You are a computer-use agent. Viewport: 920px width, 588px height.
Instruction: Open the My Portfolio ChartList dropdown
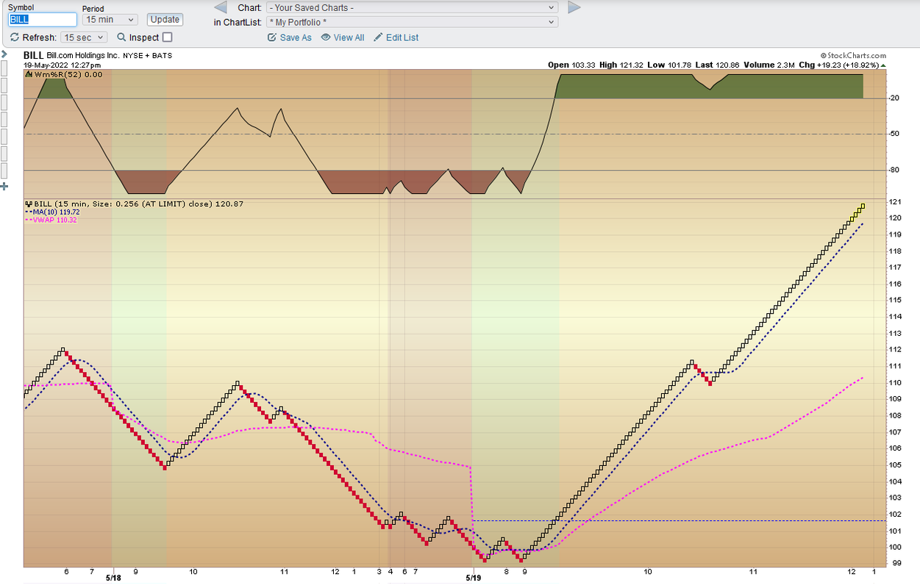coord(413,22)
